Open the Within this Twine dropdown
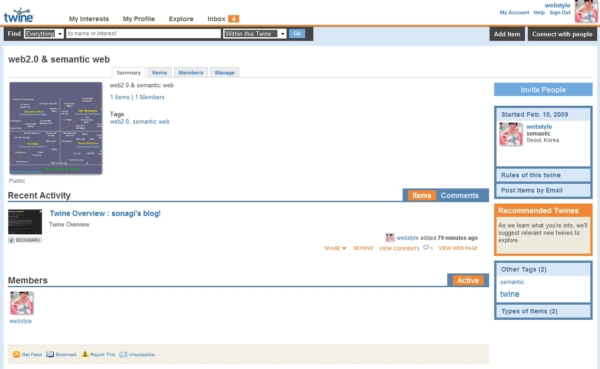Image resolution: width=600 pixels, height=369 pixels. (x=255, y=34)
